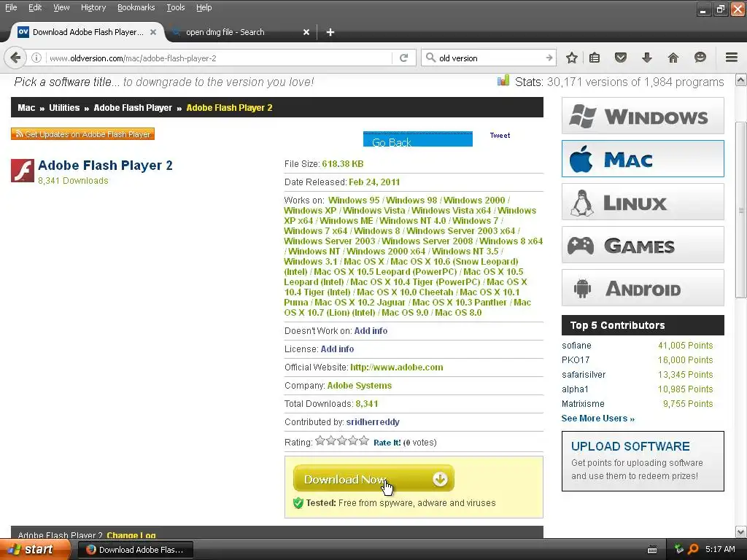This screenshot has height=560, width=747.
Task: Close the Download Adobe Flash Player tab
Action: pos(153,32)
